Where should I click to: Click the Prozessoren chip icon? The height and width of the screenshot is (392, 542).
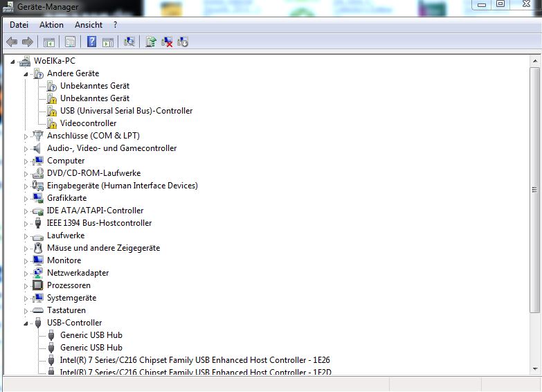[38, 285]
